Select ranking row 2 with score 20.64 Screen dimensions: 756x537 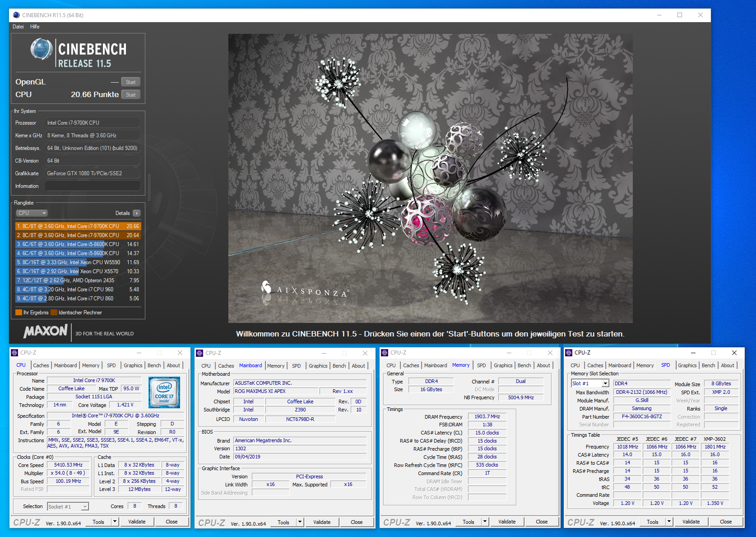(78, 235)
